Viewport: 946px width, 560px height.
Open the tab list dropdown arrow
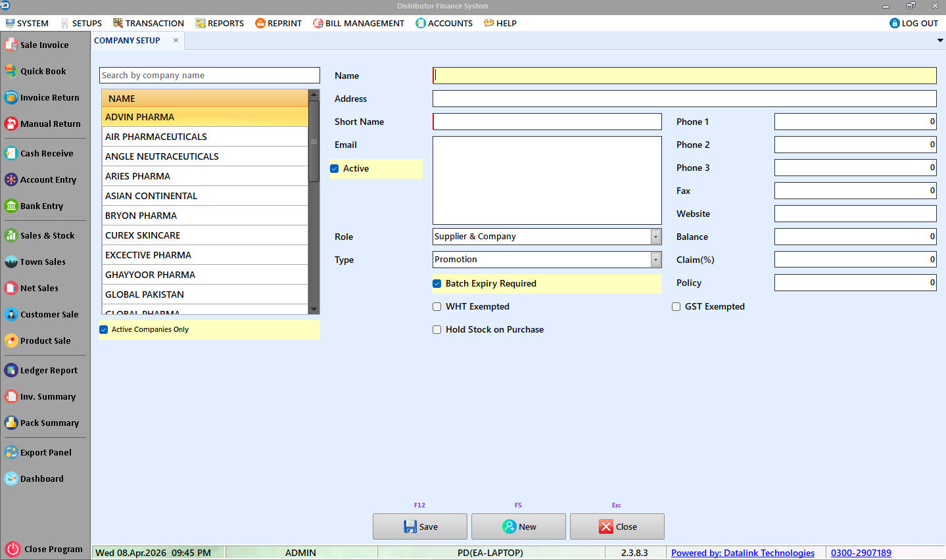pyautogui.click(x=940, y=41)
